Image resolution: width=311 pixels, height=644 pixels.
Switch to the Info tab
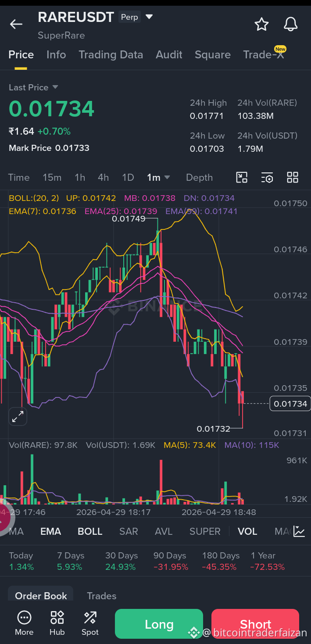56,55
